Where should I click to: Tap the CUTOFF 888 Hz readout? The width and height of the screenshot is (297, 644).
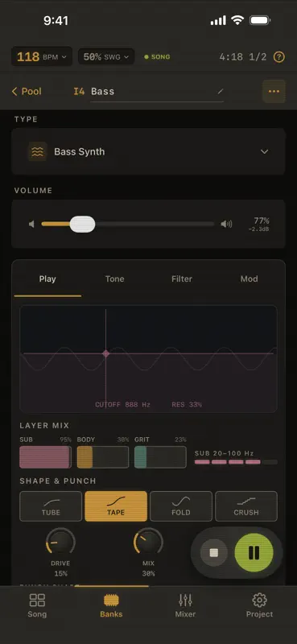123,405
